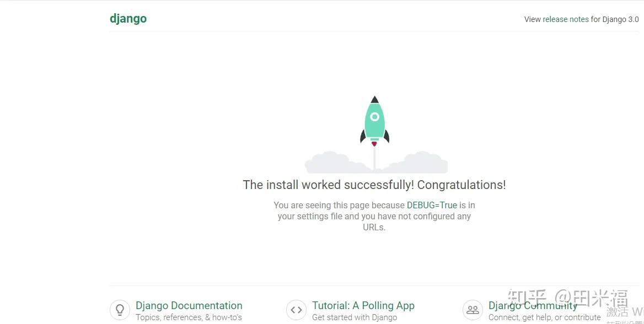Click 'Get started with Django' text
644x324 pixels.
pos(355,317)
